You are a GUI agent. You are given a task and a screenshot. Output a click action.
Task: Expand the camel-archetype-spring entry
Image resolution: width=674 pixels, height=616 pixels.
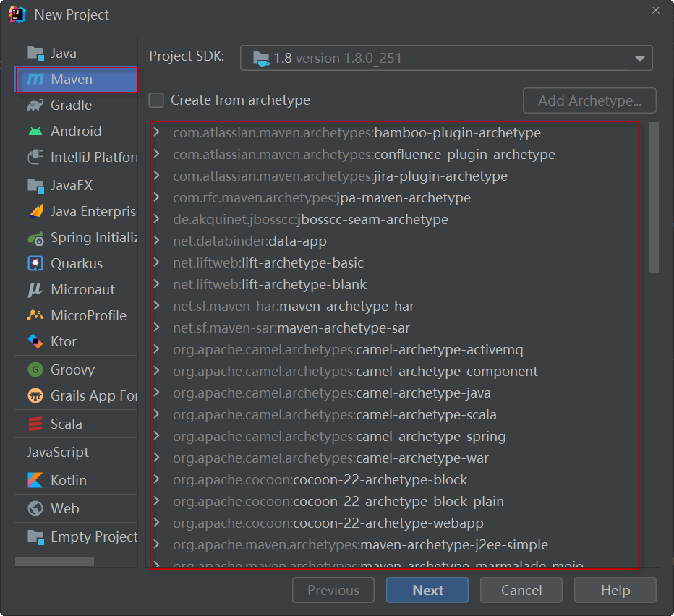[x=156, y=437]
